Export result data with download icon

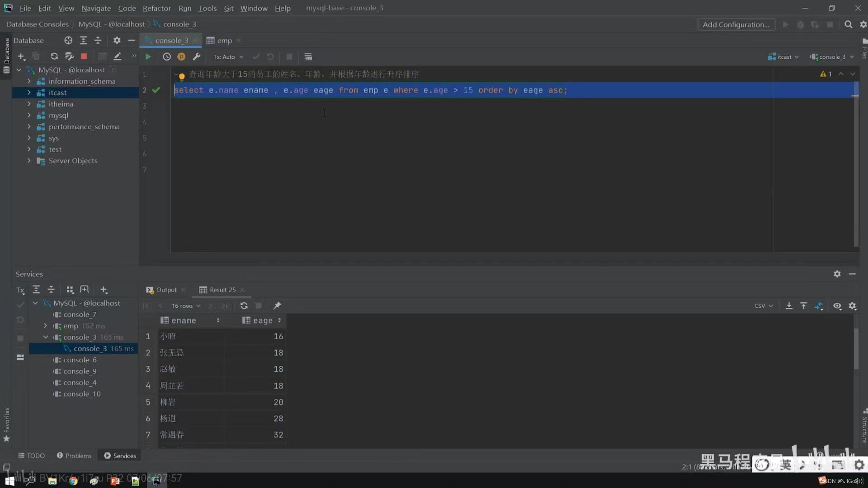click(789, 306)
